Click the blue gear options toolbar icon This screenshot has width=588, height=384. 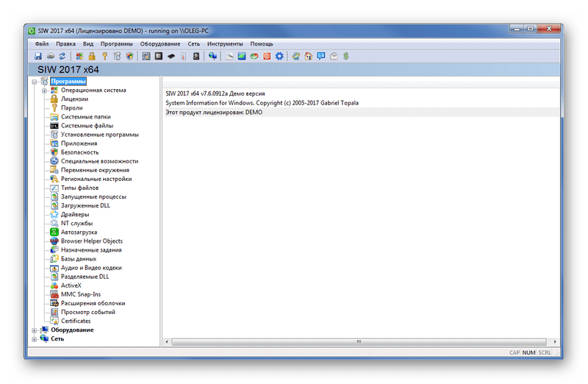(279, 57)
